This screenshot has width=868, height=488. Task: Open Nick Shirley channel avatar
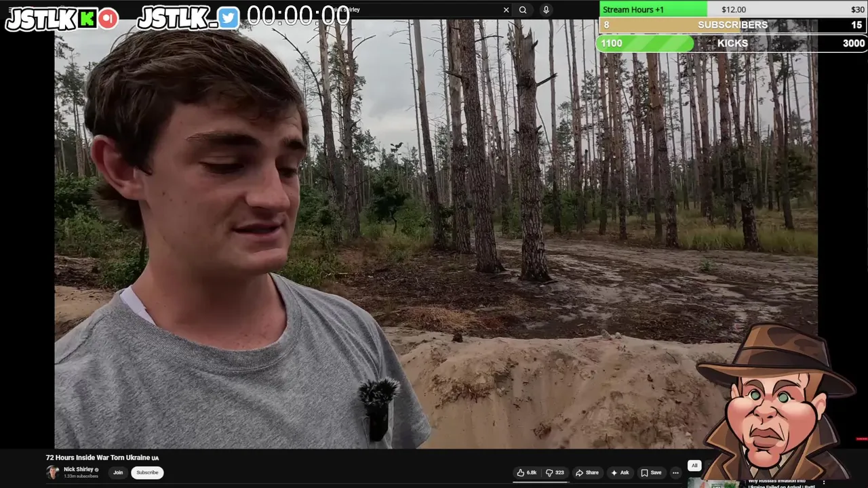point(53,472)
